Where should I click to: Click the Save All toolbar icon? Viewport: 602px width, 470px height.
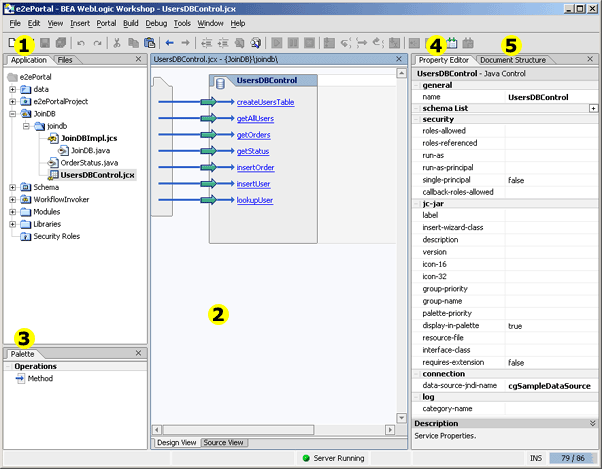(x=61, y=43)
